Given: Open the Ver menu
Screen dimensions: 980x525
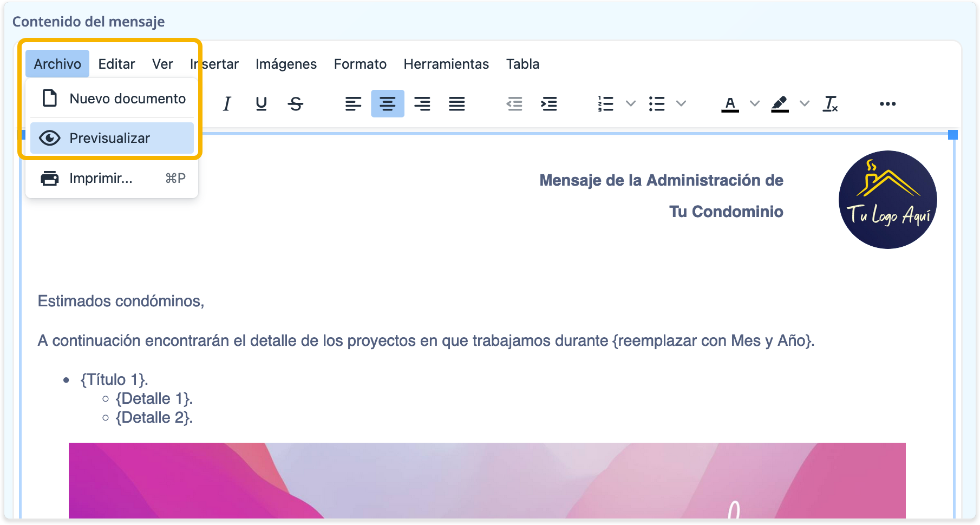Looking at the screenshot, I should point(162,64).
